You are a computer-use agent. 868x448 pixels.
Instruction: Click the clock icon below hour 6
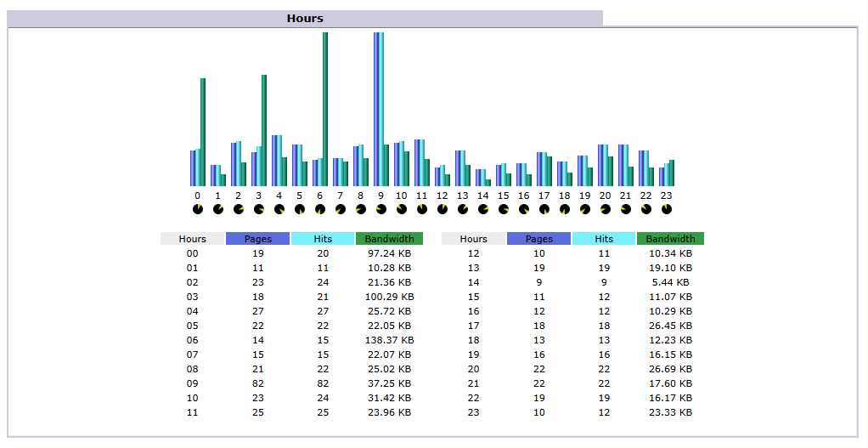coord(320,209)
